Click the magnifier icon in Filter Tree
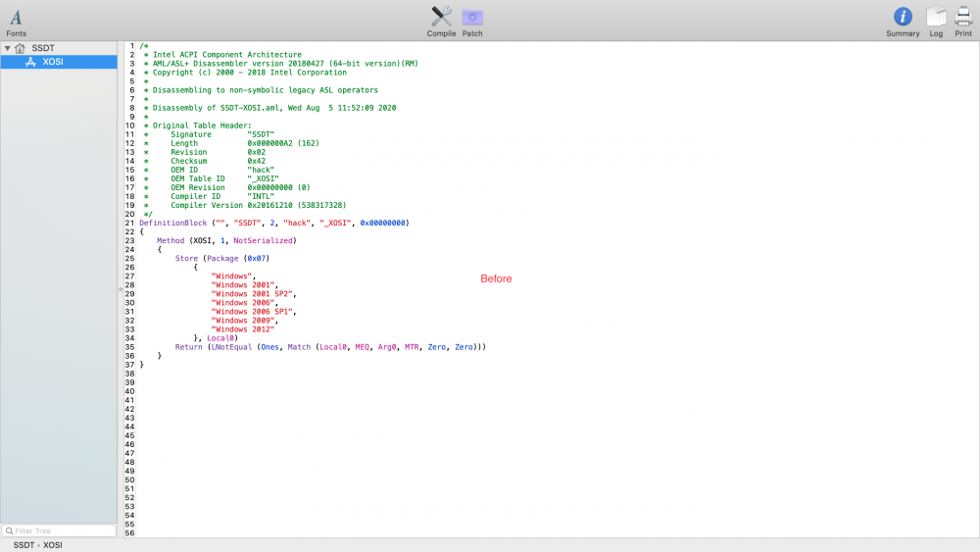 (9, 530)
